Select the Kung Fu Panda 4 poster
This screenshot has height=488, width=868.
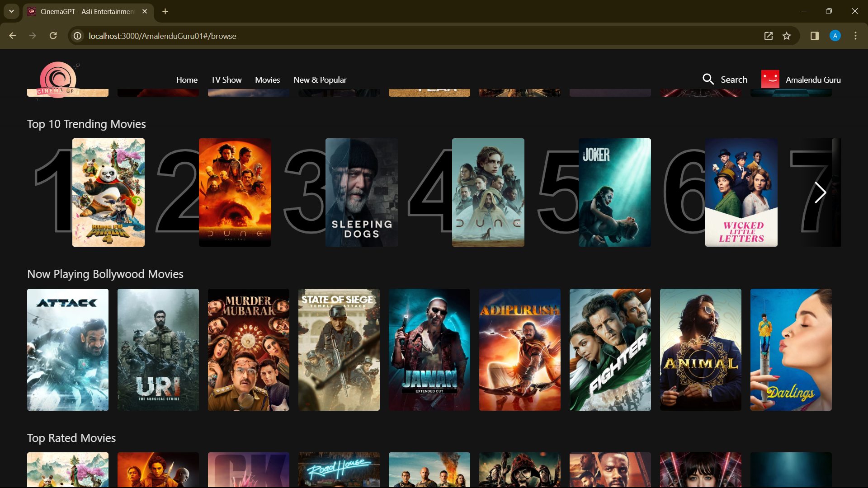(x=108, y=192)
